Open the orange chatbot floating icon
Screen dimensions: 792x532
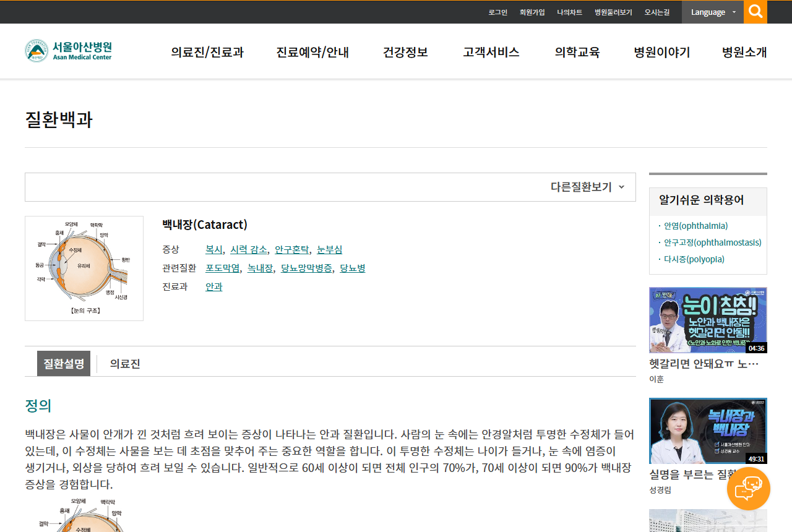coord(749,489)
